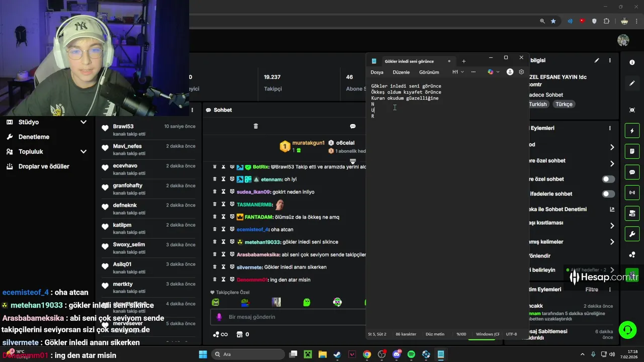Delete FANTADAM's chat message
The image size is (644, 362).
[215, 217]
